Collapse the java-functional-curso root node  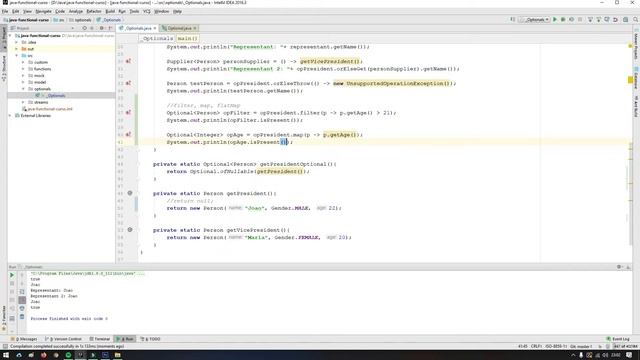click(10, 36)
